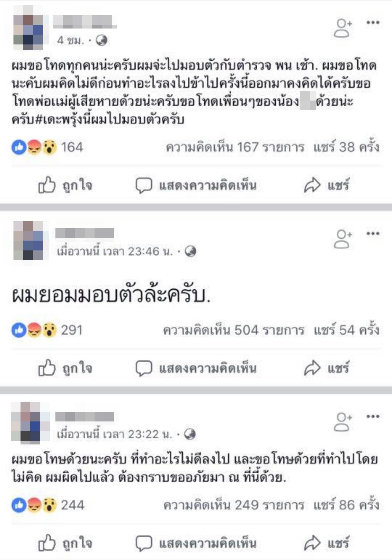The width and height of the screenshot is (392, 560).
Task: Open the 504 comments count link
Action: pos(233,330)
